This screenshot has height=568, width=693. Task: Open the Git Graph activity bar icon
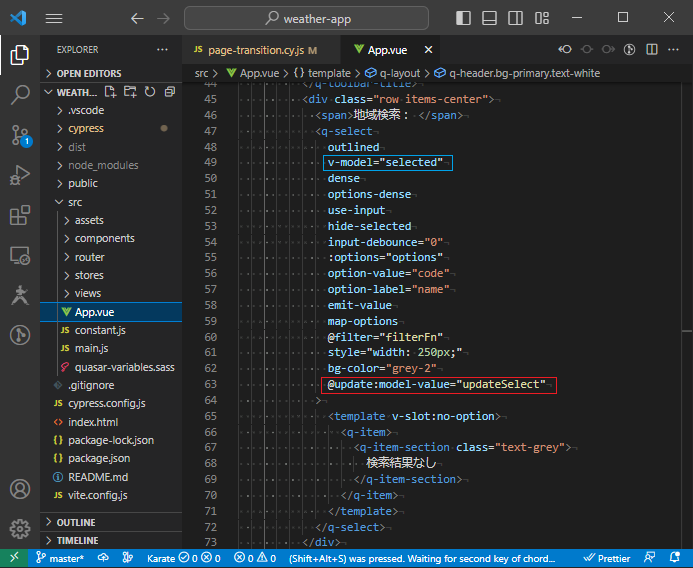(x=20, y=335)
